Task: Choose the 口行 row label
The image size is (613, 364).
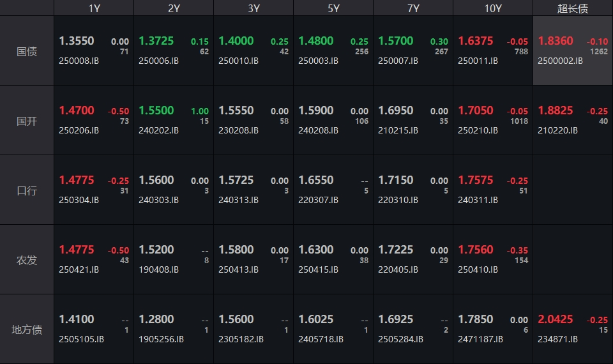Action: pos(27,190)
